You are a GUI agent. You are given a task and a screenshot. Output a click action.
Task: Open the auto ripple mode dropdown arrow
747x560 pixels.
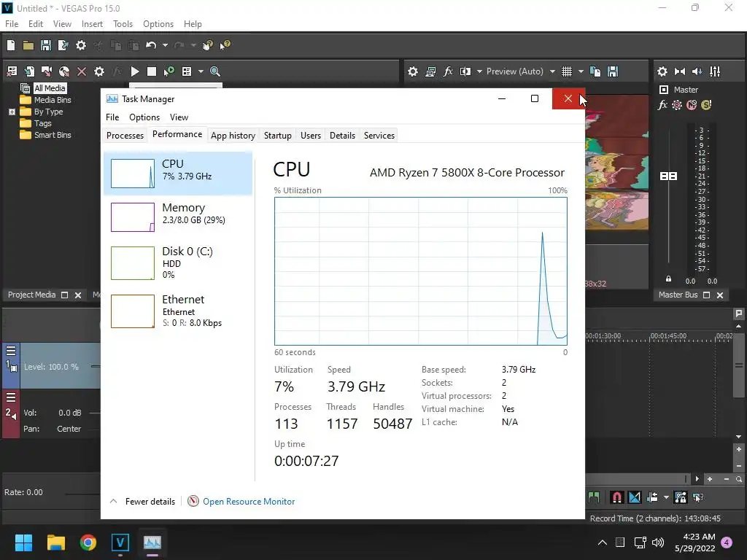tap(666, 497)
